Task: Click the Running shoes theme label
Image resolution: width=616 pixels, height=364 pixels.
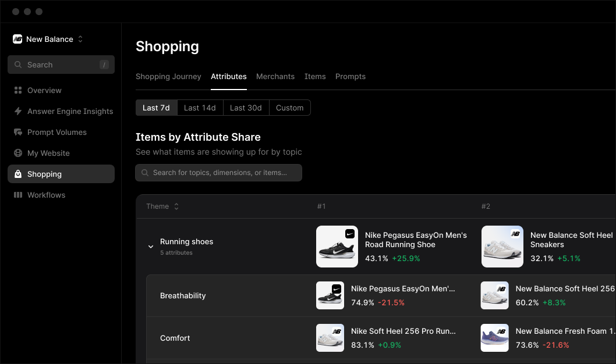Action: pyautogui.click(x=187, y=242)
